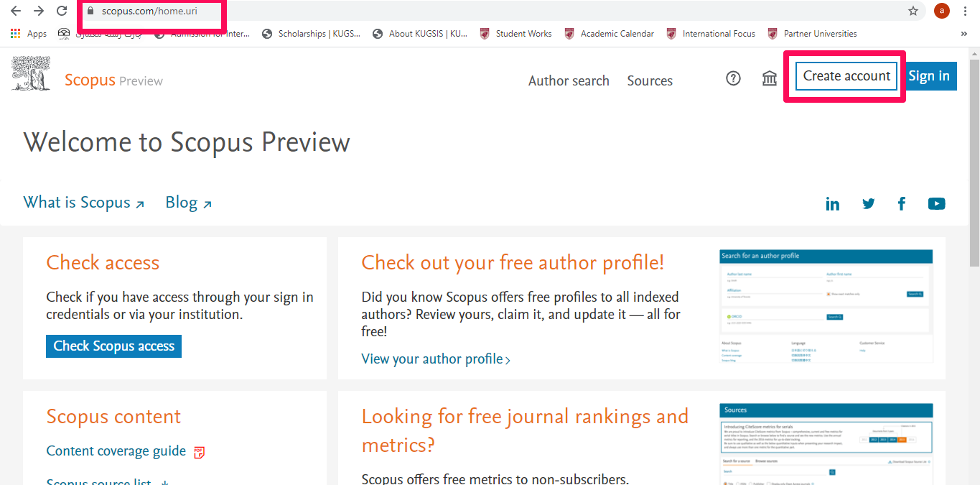The image size is (980, 485).
Task: Open the Scopus Facebook page
Action: [902, 204]
